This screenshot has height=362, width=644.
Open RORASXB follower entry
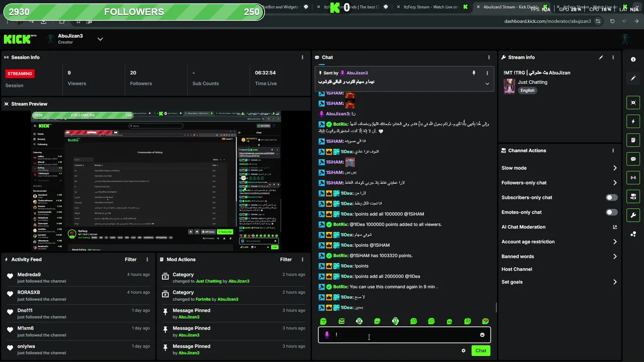click(x=78, y=296)
